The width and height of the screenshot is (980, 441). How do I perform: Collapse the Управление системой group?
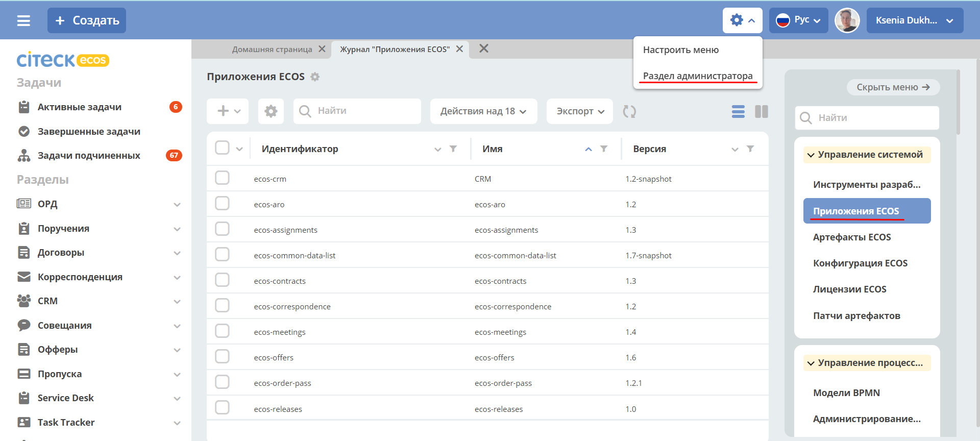[x=867, y=155]
